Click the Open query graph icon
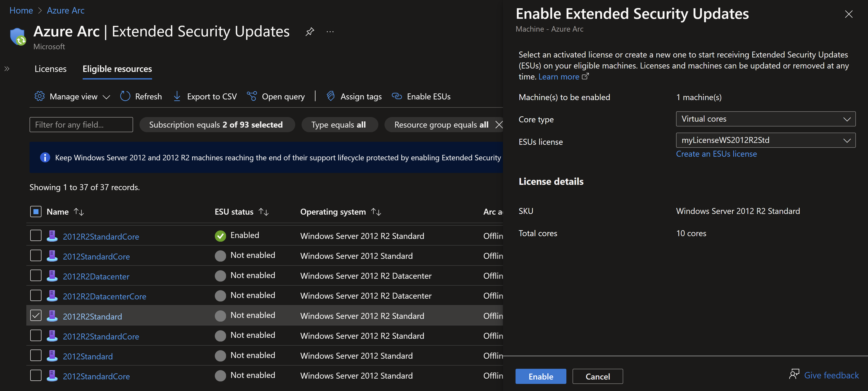Viewport: 868px width, 391px height. [x=252, y=96]
